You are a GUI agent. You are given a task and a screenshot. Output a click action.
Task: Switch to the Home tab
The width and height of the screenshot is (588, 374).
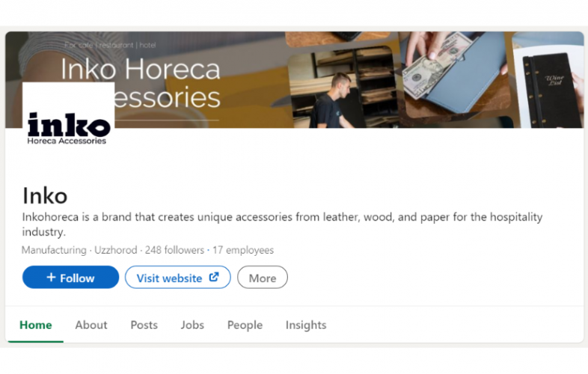tap(36, 325)
